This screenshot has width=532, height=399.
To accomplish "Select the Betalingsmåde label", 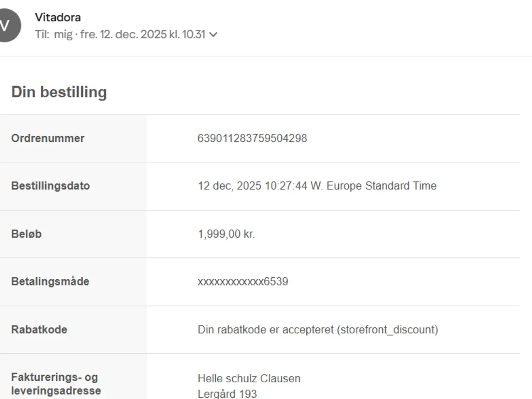I will [x=50, y=281].
